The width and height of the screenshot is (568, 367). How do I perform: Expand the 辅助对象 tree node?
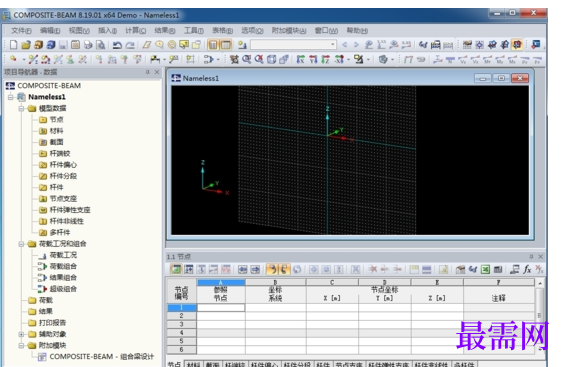click(x=21, y=334)
